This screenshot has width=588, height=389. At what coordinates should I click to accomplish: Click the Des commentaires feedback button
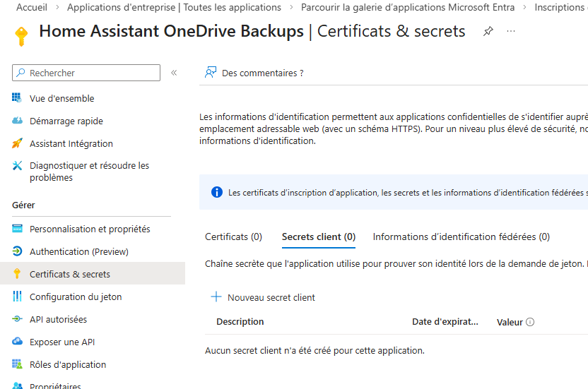tap(254, 73)
